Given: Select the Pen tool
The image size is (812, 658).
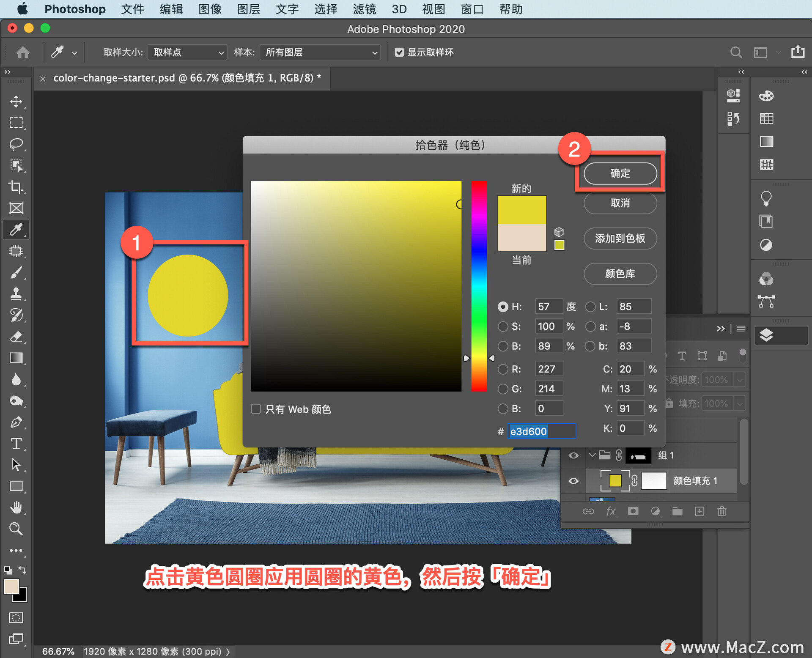Looking at the screenshot, I should click(x=16, y=422).
